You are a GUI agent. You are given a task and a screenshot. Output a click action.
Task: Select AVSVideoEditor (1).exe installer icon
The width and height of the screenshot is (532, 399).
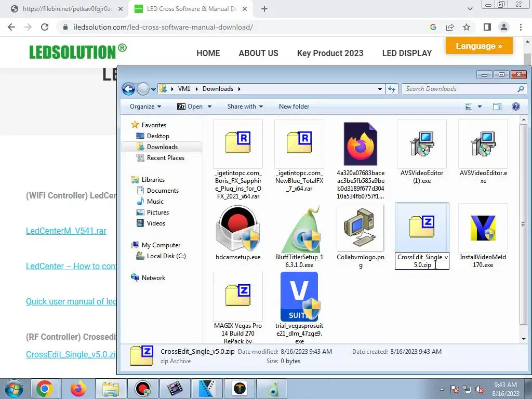point(422,143)
